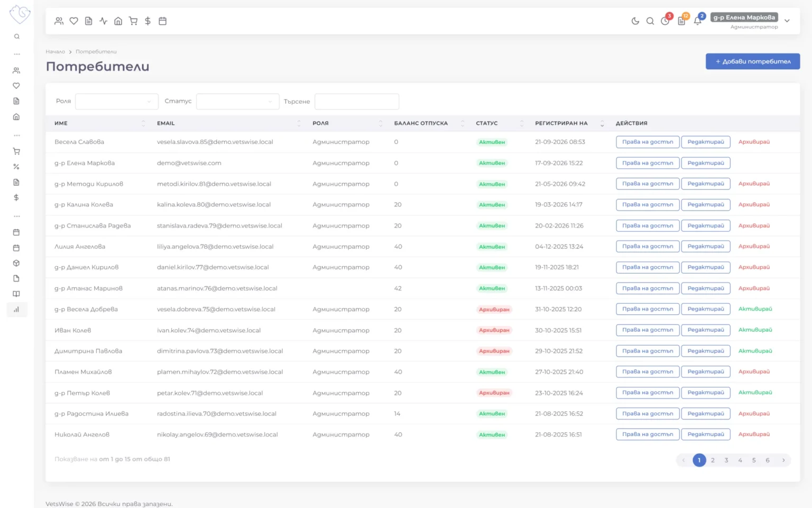Expand the г-р Елена Маркова account menu
812x508 pixels.
click(x=751, y=21)
